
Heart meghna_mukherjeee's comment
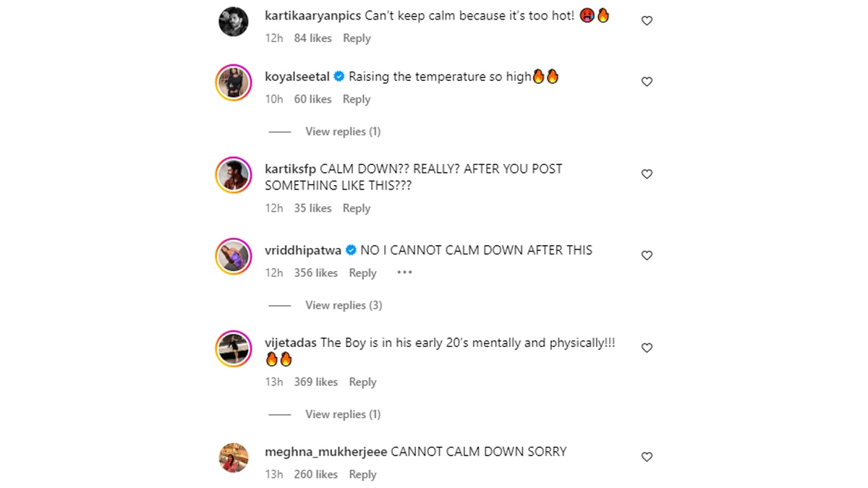point(647,457)
